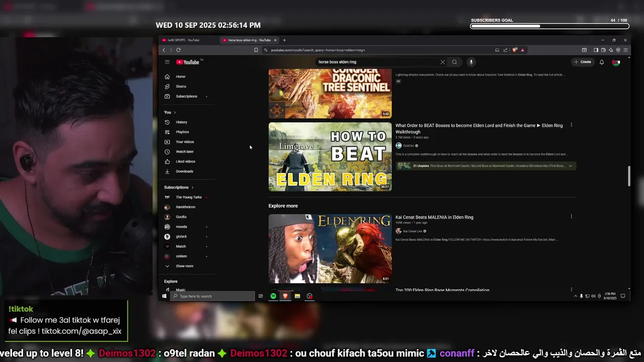
Task: Bookmark this page via the address bar icon
Action: [x=256, y=50]
